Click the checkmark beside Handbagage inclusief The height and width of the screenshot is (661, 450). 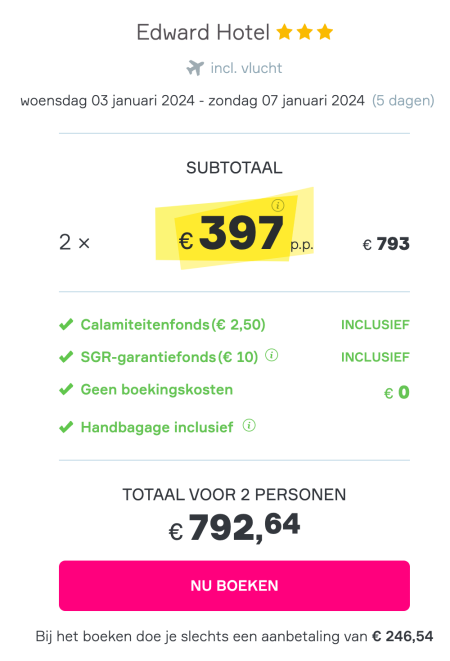coord(66,427)
